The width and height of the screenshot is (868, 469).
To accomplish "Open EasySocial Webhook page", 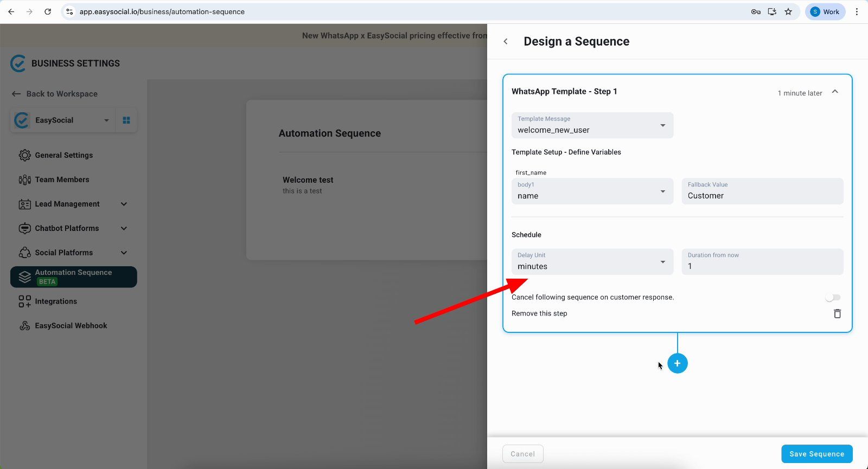I will tap(71, 326).
